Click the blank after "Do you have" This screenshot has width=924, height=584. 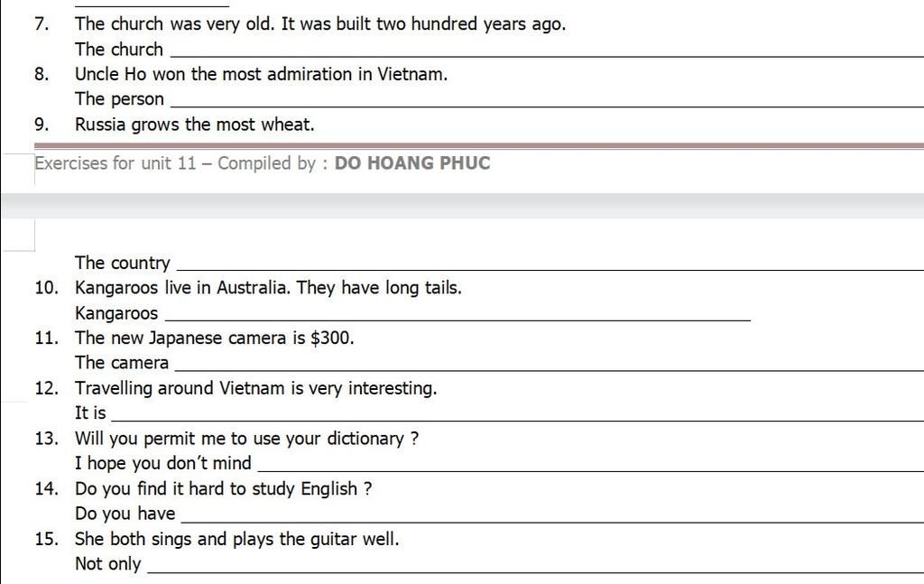pos(552,515)
